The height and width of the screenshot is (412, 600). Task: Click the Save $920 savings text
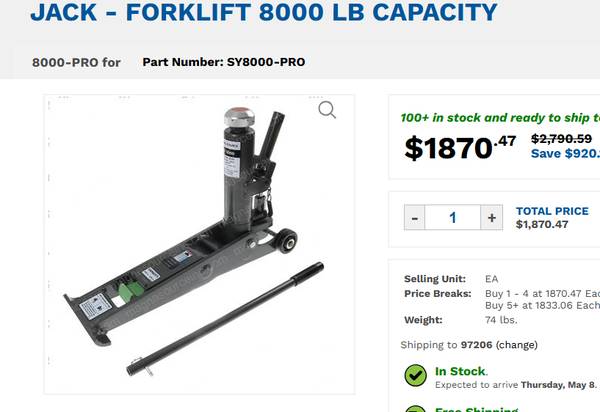coord(565,153)
